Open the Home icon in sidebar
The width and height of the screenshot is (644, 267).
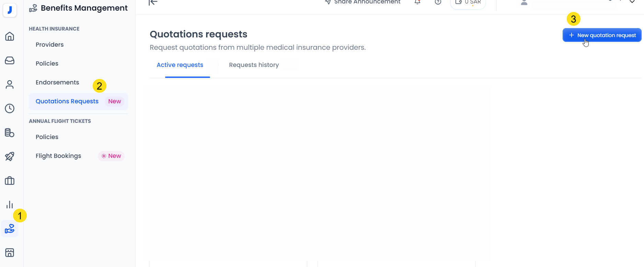point(10,36)
